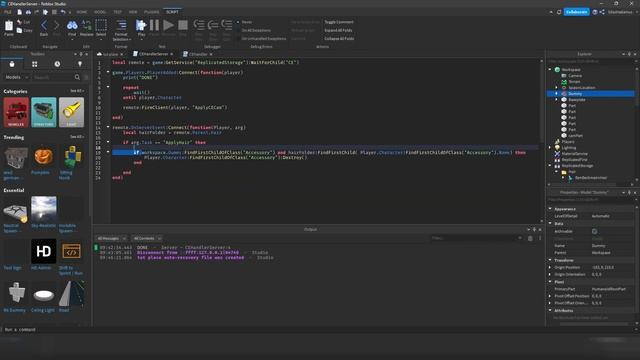
Task: Click the quick-access undo arrow icon
Action: pyautogui.click(x=63, y=12)
